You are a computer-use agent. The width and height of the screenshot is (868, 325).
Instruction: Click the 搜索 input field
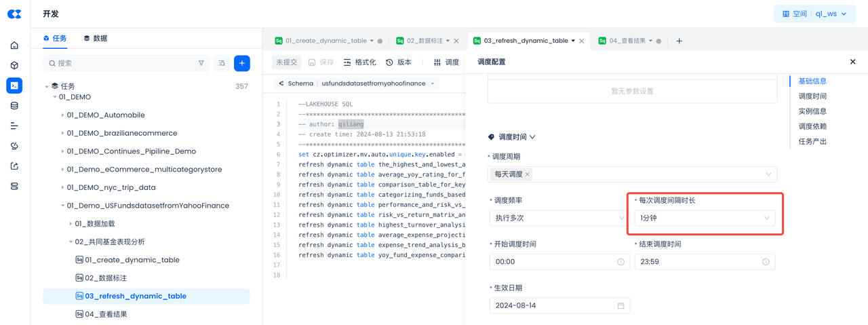pos(122,63)
